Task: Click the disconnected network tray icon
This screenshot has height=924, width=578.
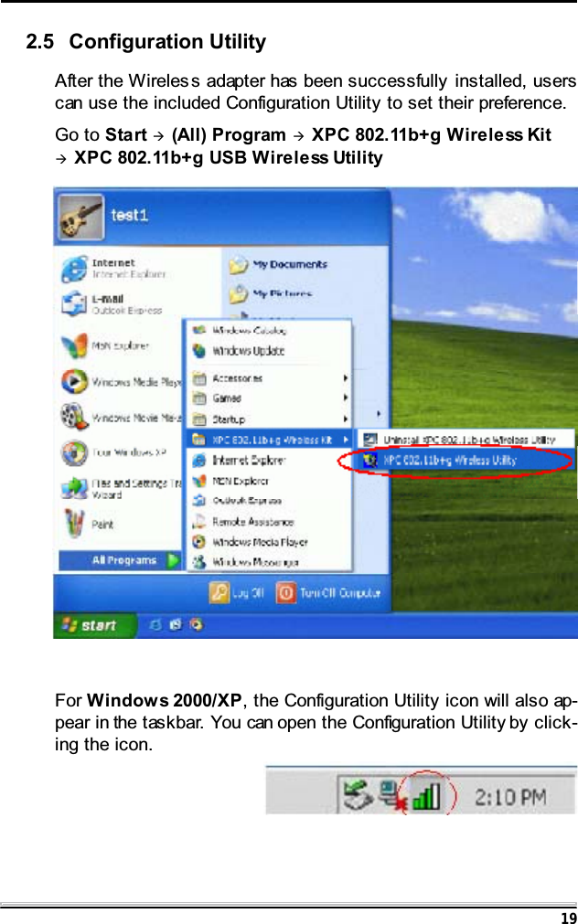Action: tap(392, 796)
